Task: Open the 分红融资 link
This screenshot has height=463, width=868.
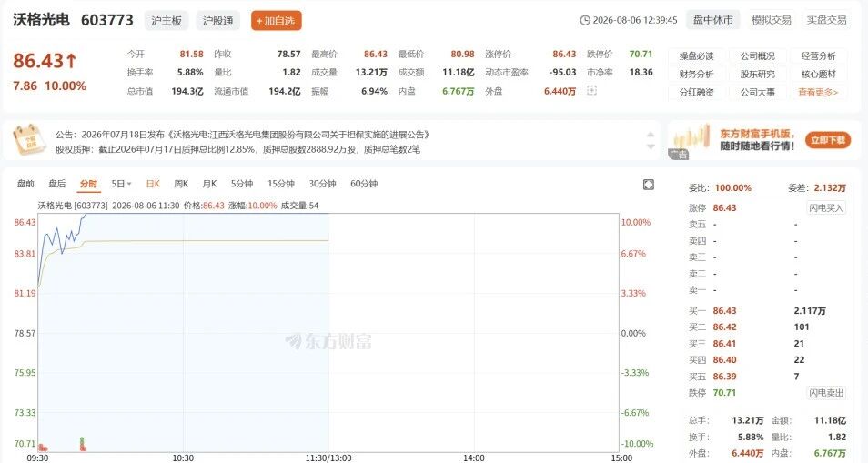Action: tap(696, 93)
